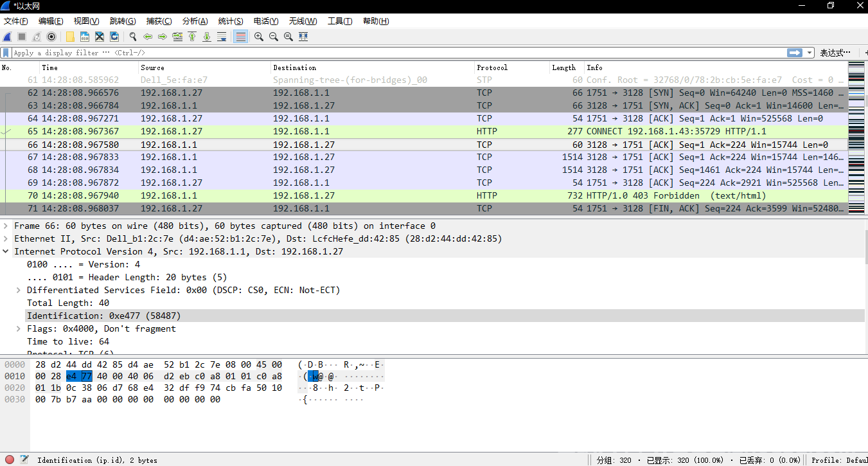868x466 pixels.
Task: Select the Identification: 0xe477 field
Action: tap(445, 316)
